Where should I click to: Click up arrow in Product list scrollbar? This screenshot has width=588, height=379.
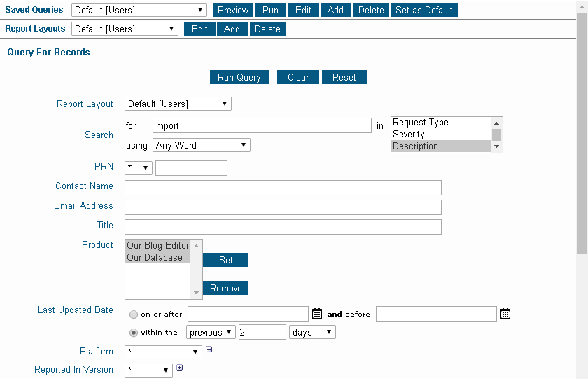[196, 246]
